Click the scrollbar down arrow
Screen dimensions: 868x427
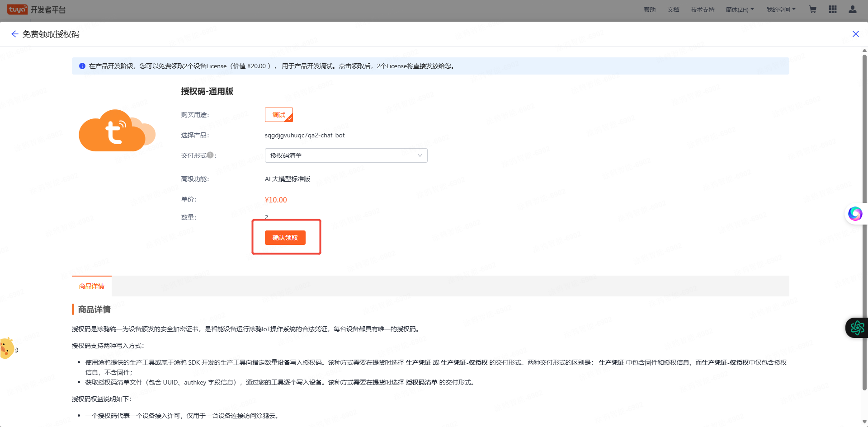(x=864, y=422)
